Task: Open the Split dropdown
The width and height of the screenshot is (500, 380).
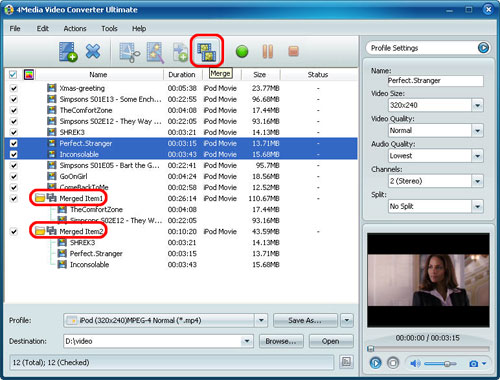Action: 477,206
